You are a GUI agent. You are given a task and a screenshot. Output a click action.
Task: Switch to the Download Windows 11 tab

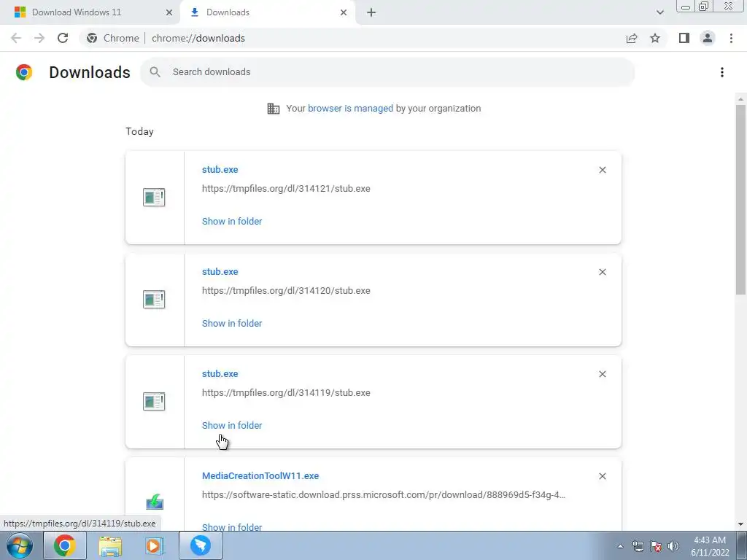pos(90,12)
